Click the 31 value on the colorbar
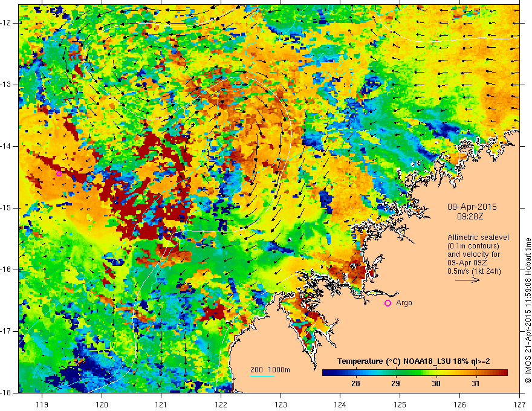Screen dimensions: 532x411 tap(476, 384)
